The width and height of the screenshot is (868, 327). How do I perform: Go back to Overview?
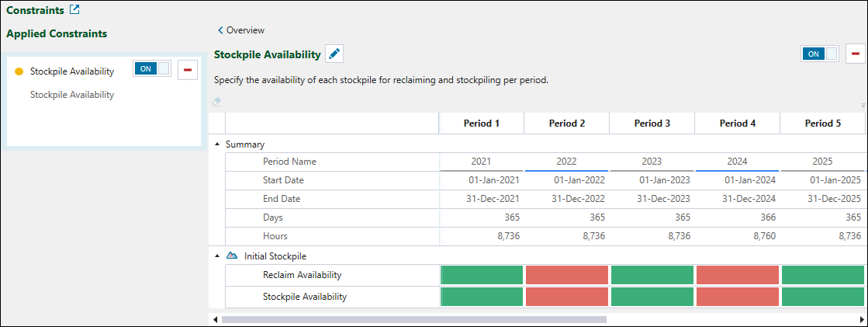[x=241, y=30]
